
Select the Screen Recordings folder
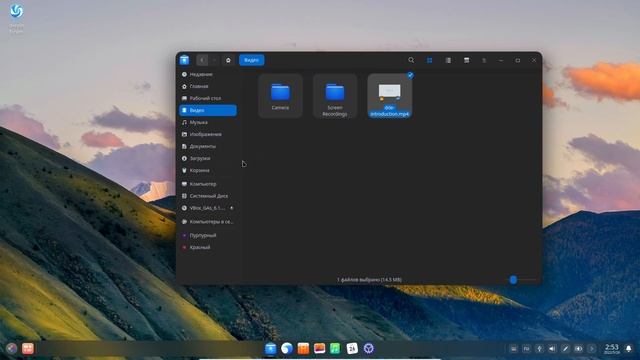[335, 96]
